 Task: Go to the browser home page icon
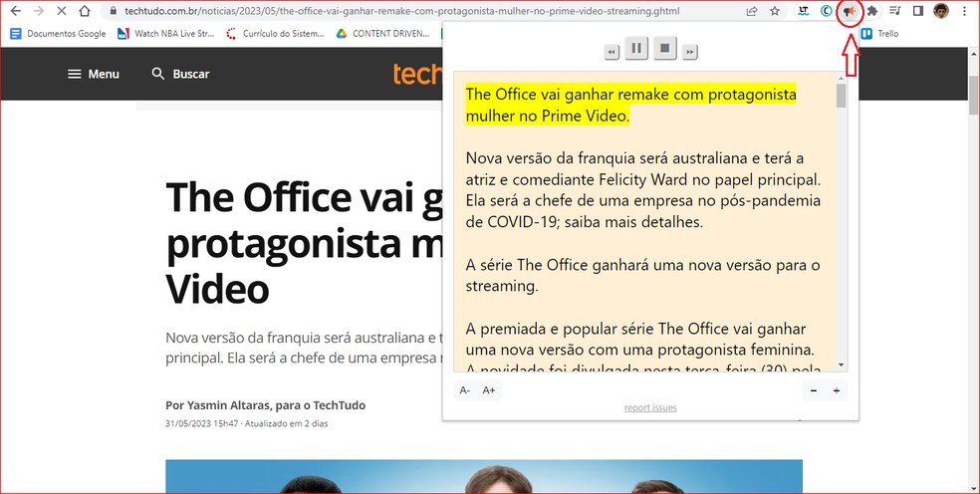coord(85,11)
